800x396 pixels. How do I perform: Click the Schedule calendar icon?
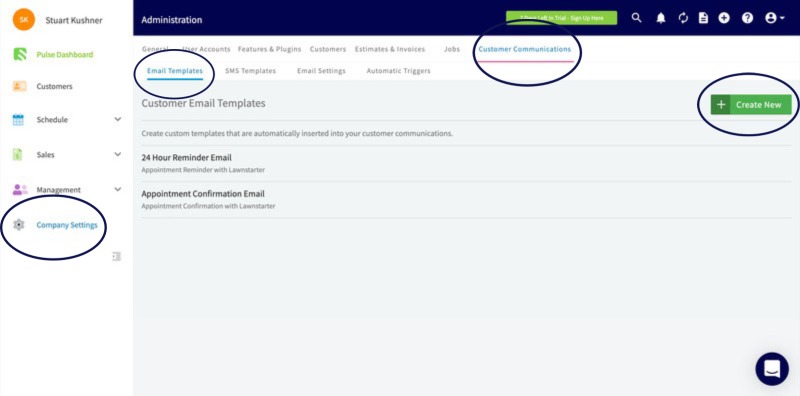point(18,120)
